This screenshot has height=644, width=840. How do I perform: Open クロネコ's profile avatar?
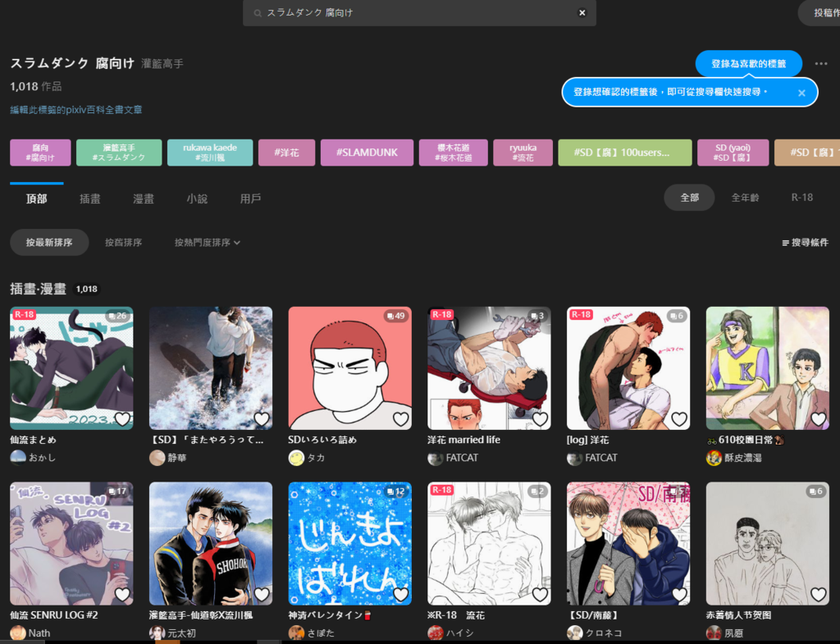click(x=575, y=633)
